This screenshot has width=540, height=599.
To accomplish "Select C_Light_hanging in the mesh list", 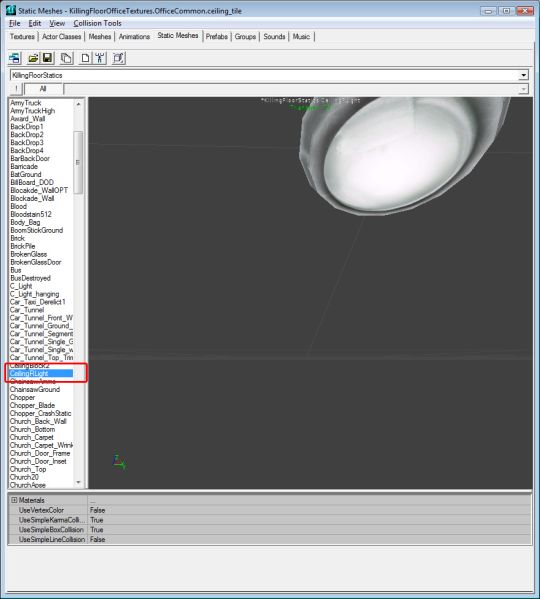I will 34,294.
